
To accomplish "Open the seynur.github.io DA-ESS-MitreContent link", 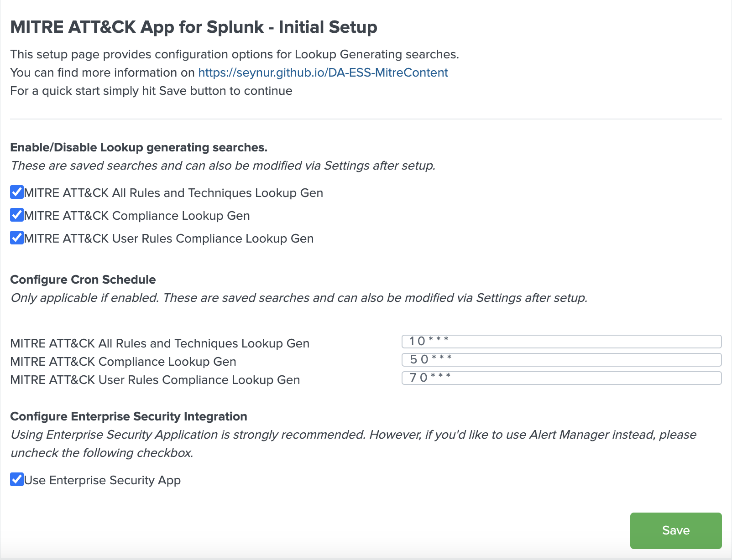I will click(x=323, y=73).
